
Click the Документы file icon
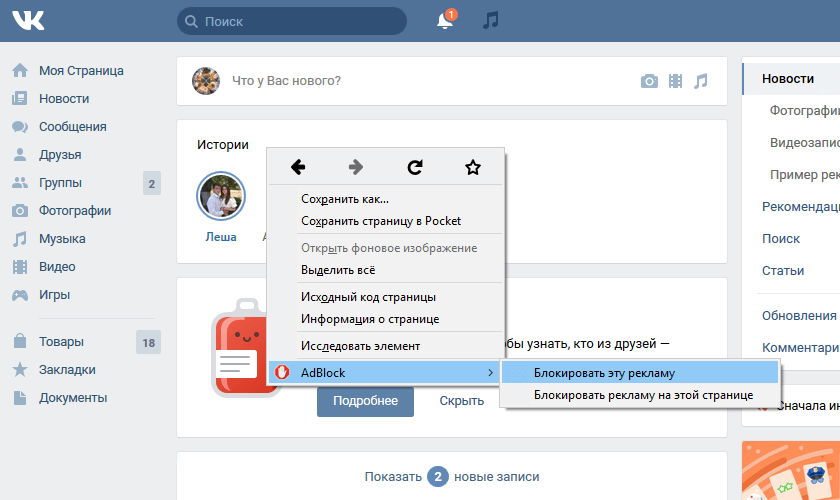(20, 398)
